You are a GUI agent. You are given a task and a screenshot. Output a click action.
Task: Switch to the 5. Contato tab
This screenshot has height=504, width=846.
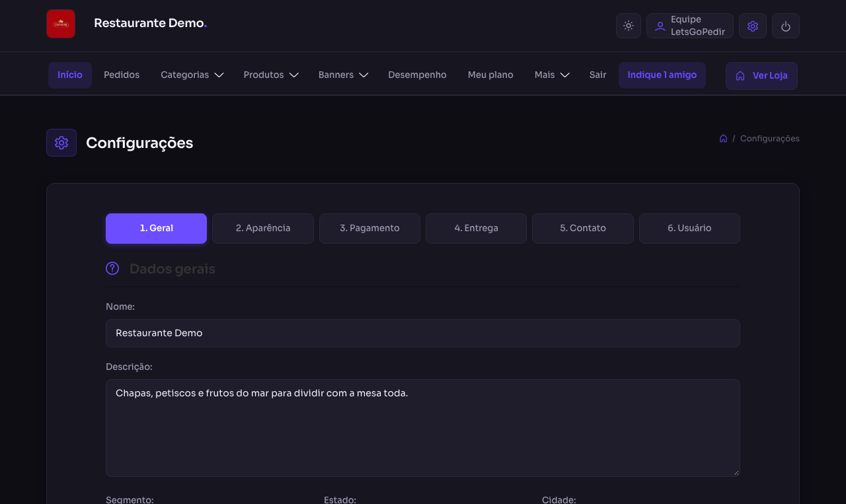pos(583,229)
